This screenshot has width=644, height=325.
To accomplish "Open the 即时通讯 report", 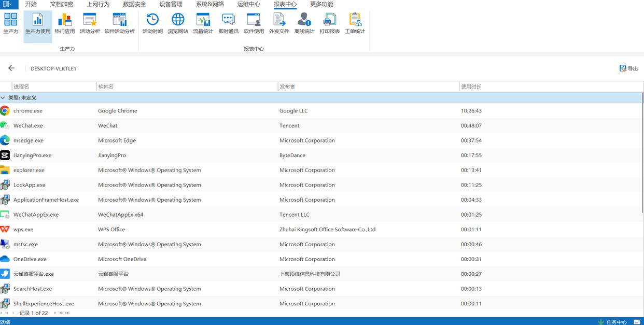I will click(x=228, y=23).
